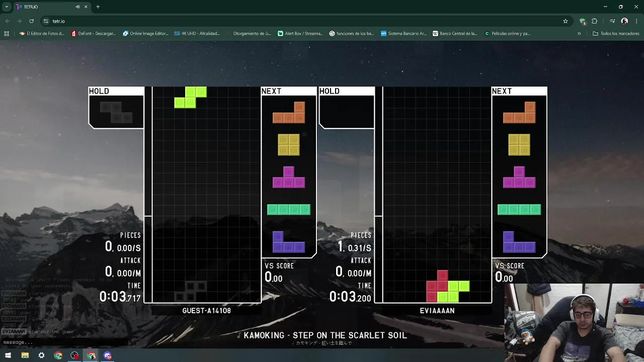Click the held Z piece in GUEST-A14108's HOLD

(116, 112)
